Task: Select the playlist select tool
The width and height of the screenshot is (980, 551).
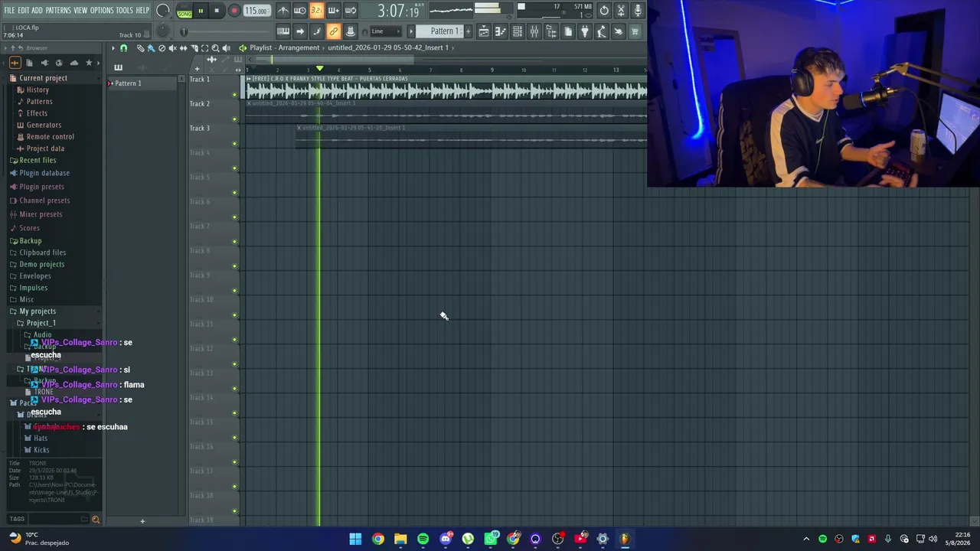Action: [x=204, y=47]
